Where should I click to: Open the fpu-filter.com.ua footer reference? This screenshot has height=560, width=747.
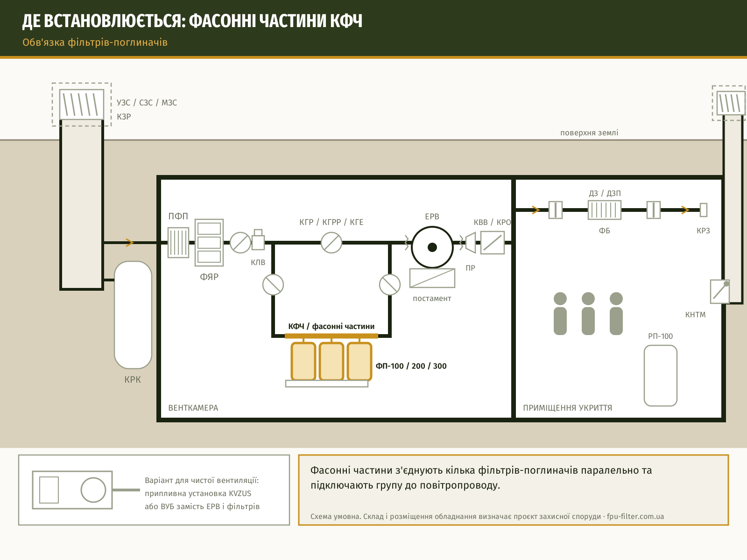(x=635, y=517)
